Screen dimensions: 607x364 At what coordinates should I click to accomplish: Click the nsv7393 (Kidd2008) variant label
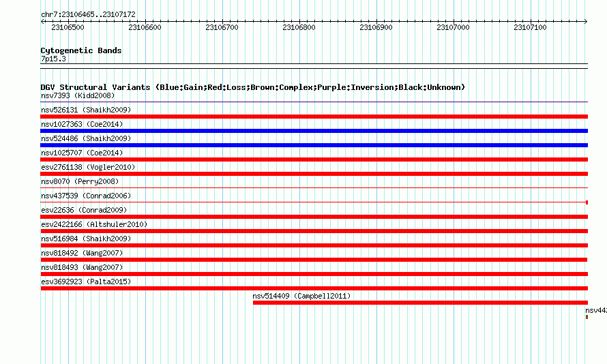(78, 95)
